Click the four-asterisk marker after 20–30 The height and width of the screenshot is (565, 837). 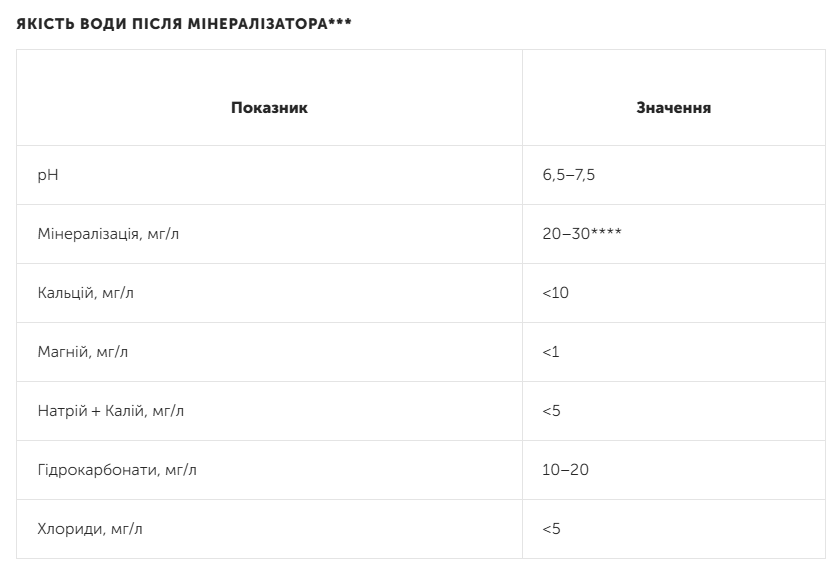click(609, 232)
